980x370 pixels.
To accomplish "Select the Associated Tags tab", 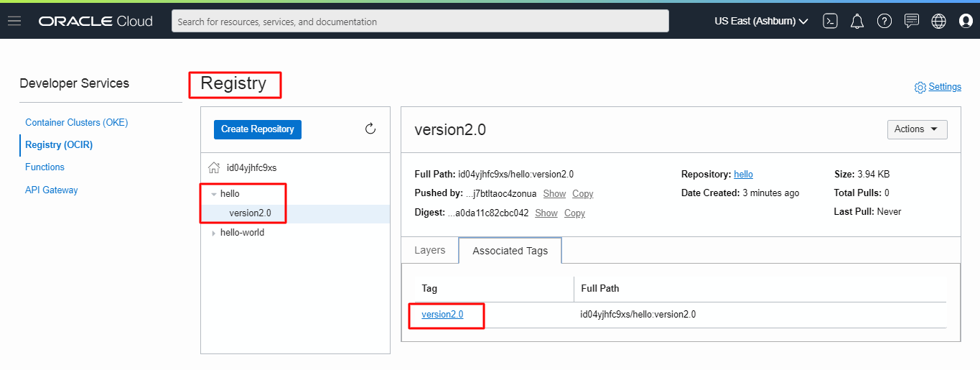I will (x=510, y=251).
